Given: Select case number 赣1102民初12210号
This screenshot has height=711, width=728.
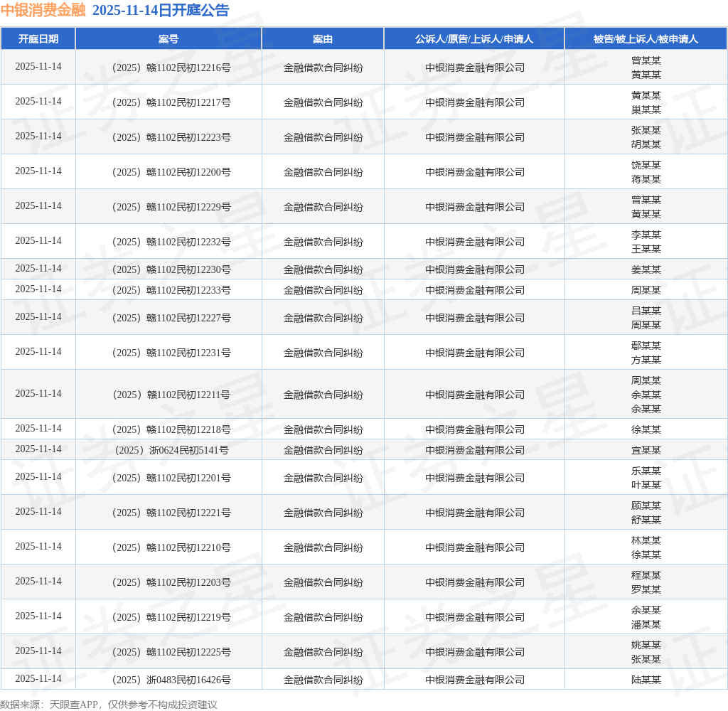Looking at the screenshot, I should coord(171,547).
